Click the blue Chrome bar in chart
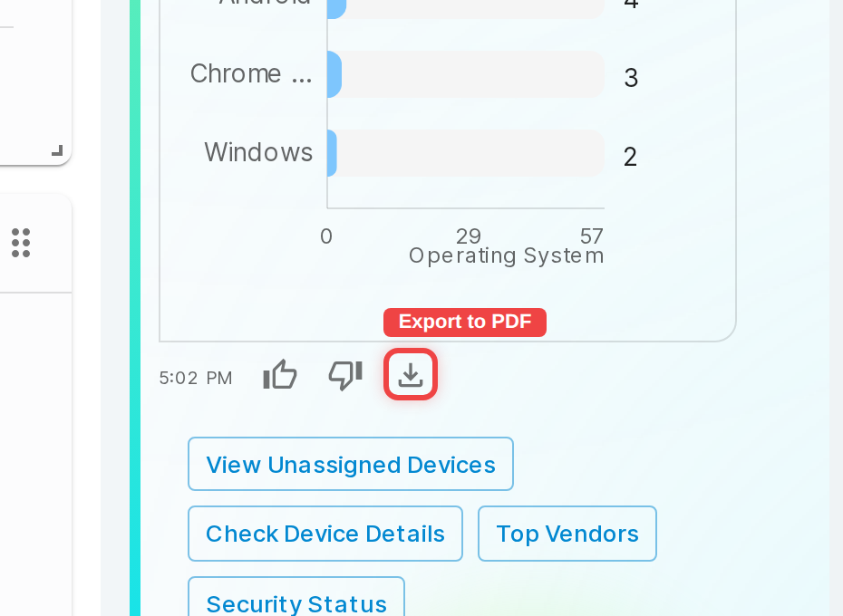Image resolution: width=843 pixels, height=616 pixels. [x=334, y=74]
